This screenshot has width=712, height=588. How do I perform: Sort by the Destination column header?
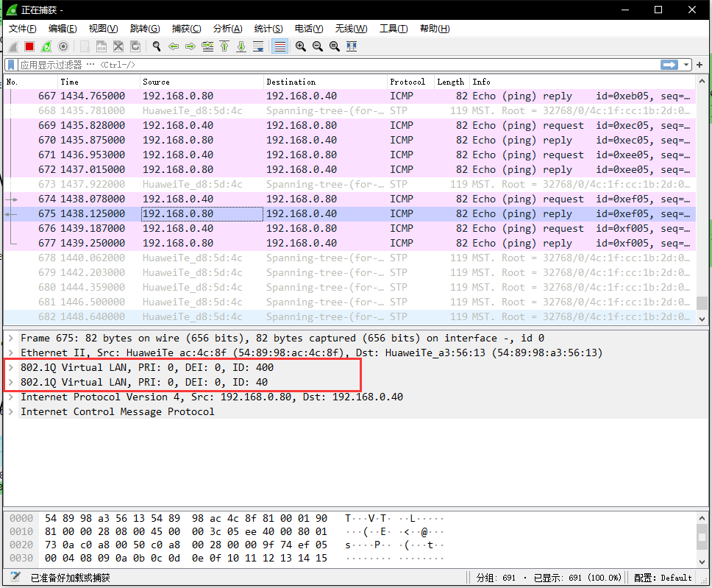[325, 82]
